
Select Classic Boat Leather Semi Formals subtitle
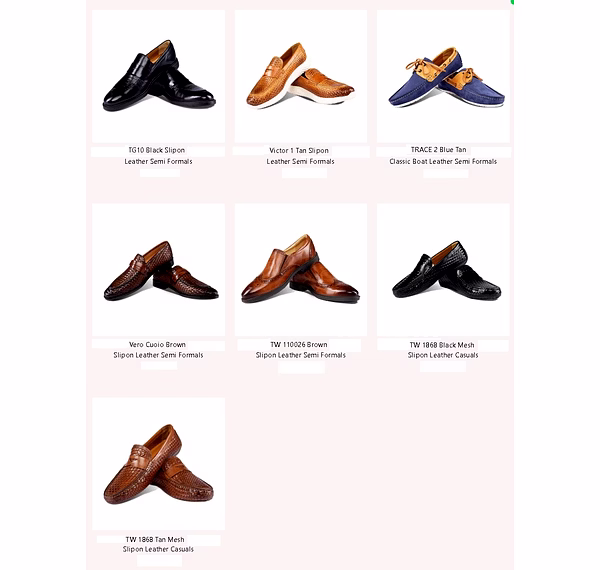coord(443,161)
